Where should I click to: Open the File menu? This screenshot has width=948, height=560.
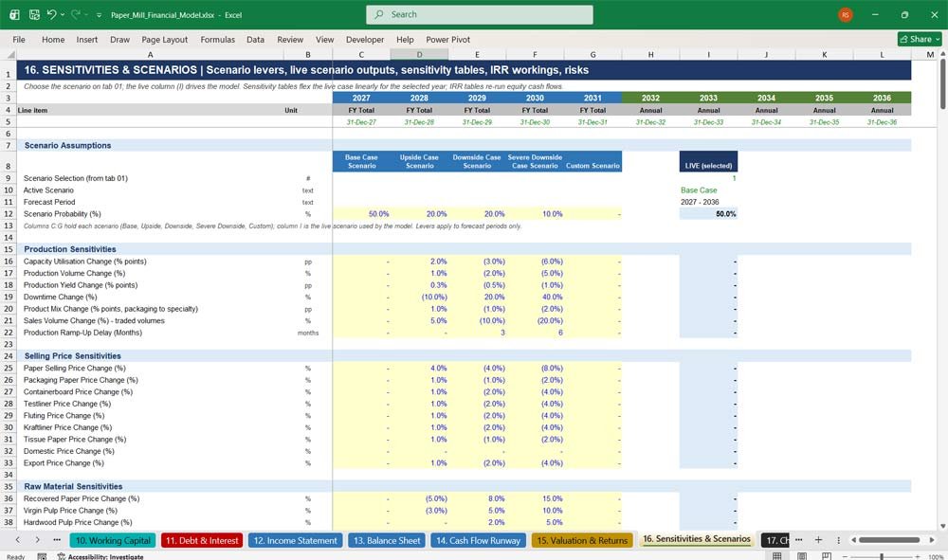tap(19, 39)
